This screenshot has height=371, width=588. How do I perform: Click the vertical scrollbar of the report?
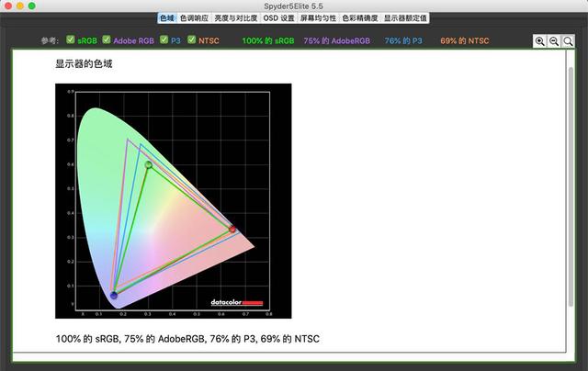point(571,186)
